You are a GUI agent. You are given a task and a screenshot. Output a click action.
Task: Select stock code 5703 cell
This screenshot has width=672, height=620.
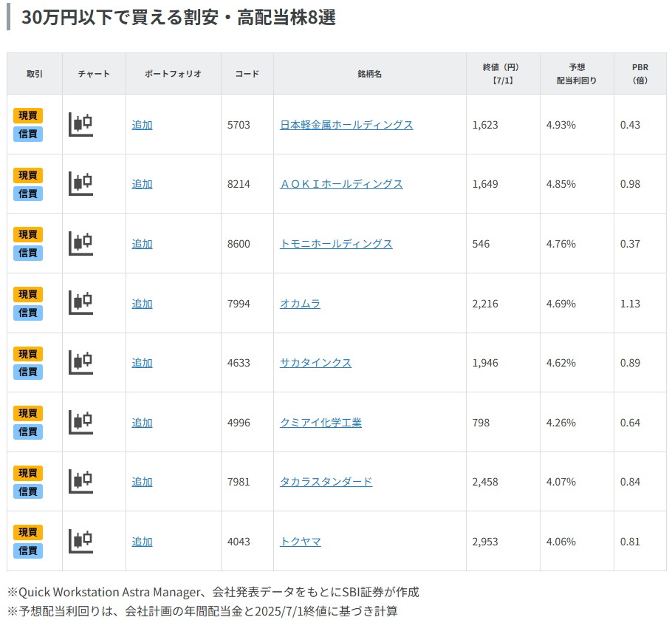pos(247,125)
